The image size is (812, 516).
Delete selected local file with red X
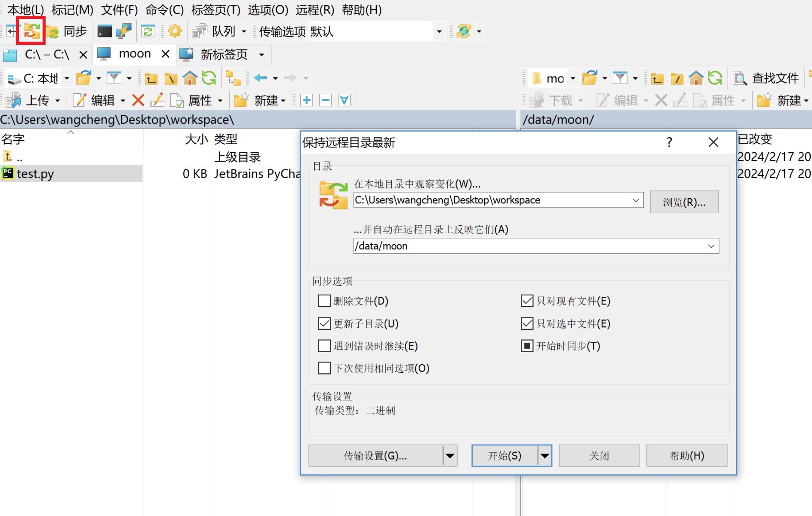pos(138,100)
